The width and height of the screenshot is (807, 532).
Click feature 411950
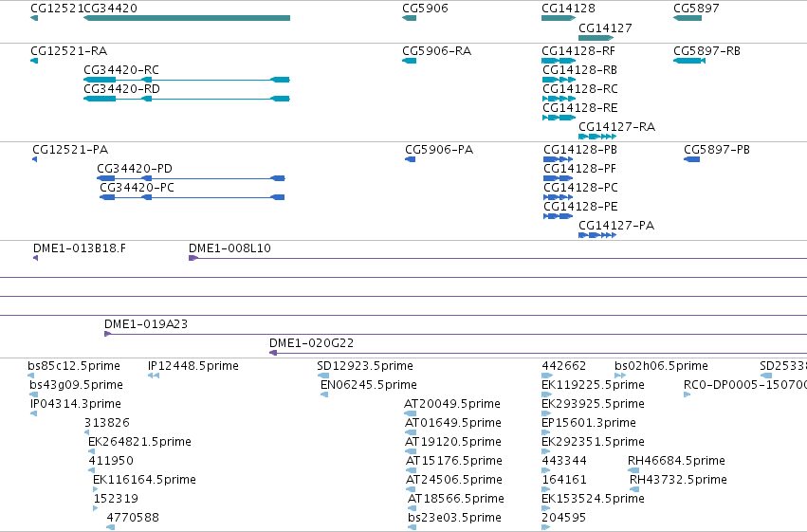tap(91, 470)
